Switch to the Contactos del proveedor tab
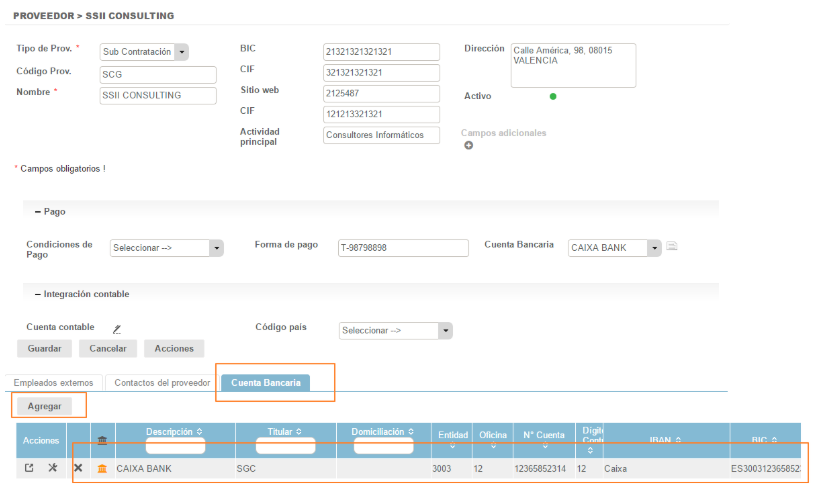 pyautogui.click(x=162, y=382)
